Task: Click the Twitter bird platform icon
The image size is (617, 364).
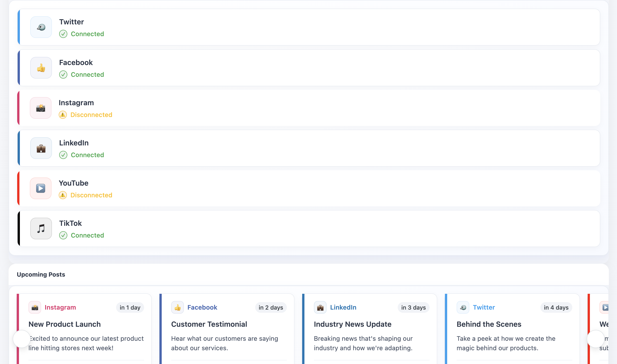Action: click(41, 27)
